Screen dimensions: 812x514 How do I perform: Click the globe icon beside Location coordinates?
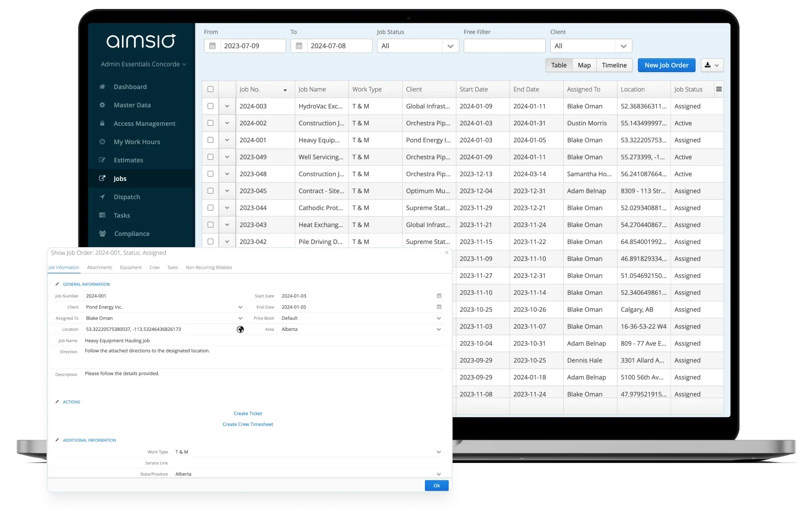[240, 329]
